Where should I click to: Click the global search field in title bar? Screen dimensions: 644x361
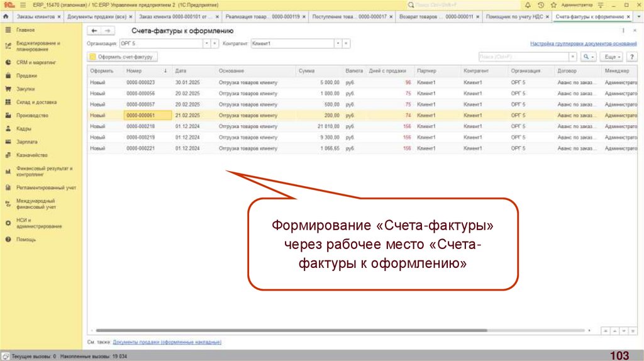[x=463, y=5]
